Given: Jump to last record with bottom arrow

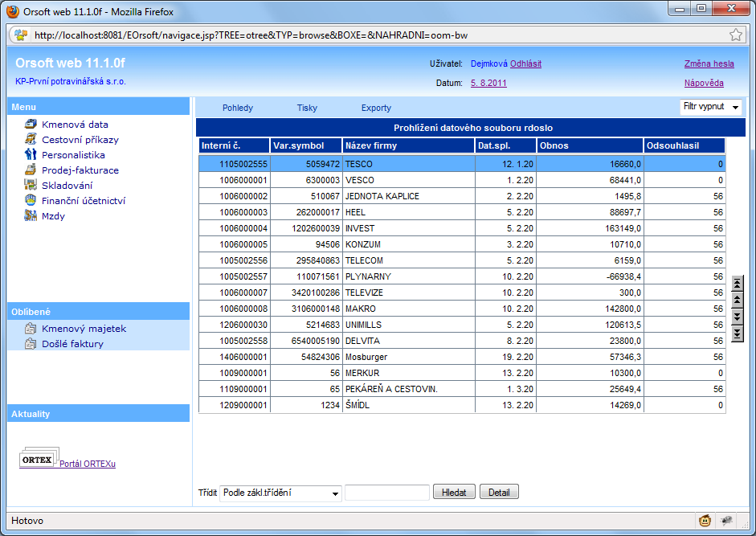Looking at the screenshot, I should click(x=738, y=333).
